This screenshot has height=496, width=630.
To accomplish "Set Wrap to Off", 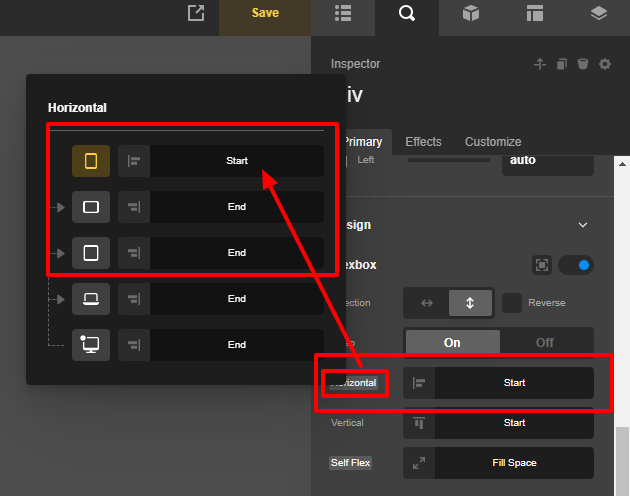I will click(545, 342).
